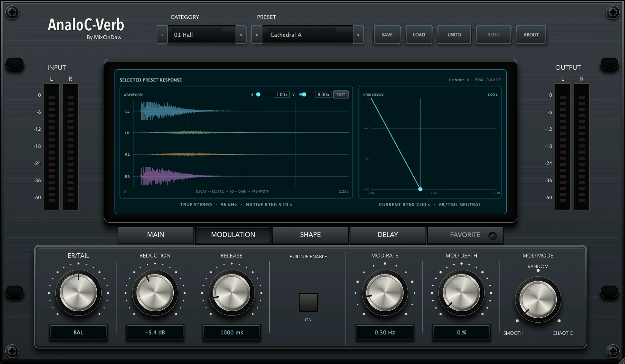625x364 pixels.
Task: Click the NATIVE RT60 5.10 s text
Action: [269, 205]
